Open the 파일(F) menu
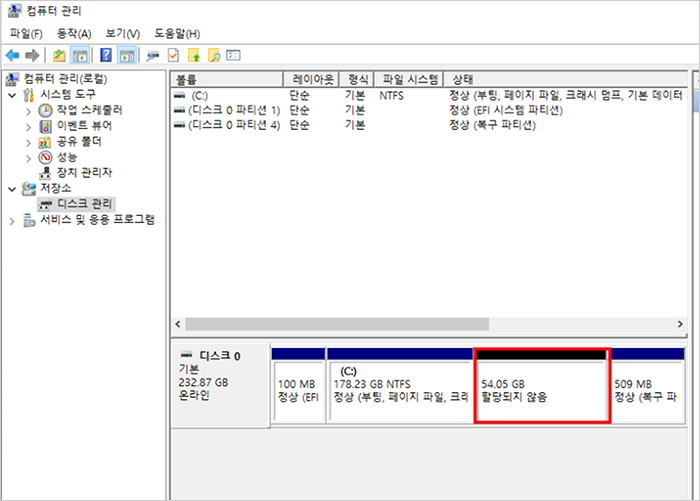This screenshot has height=501, width=700. click(x=26, y=33)
